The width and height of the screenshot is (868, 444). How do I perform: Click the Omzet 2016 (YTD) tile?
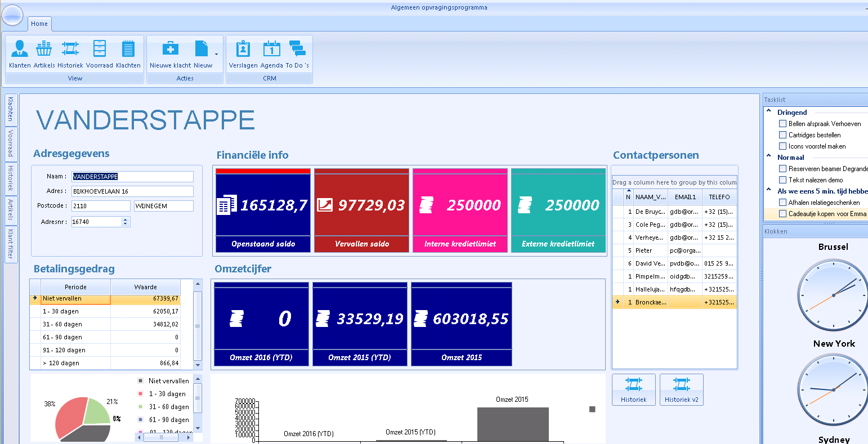pyautogui.click(x=262, y=324)
